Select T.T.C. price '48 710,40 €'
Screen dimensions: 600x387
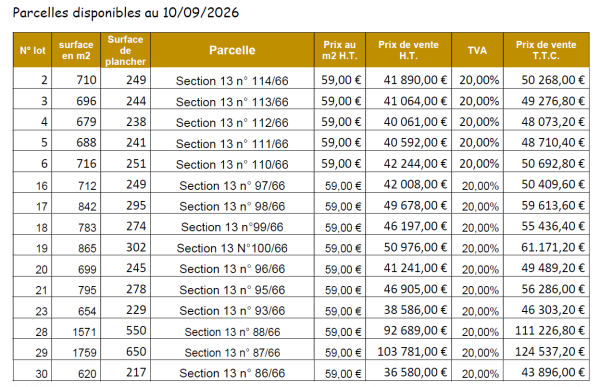pos(553,142)
